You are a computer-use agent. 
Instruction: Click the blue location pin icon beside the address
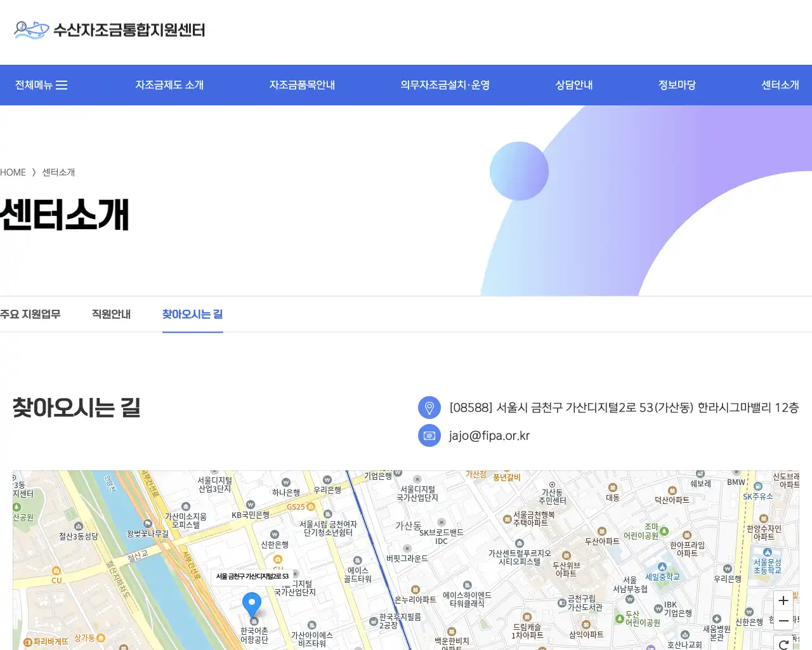429,408
